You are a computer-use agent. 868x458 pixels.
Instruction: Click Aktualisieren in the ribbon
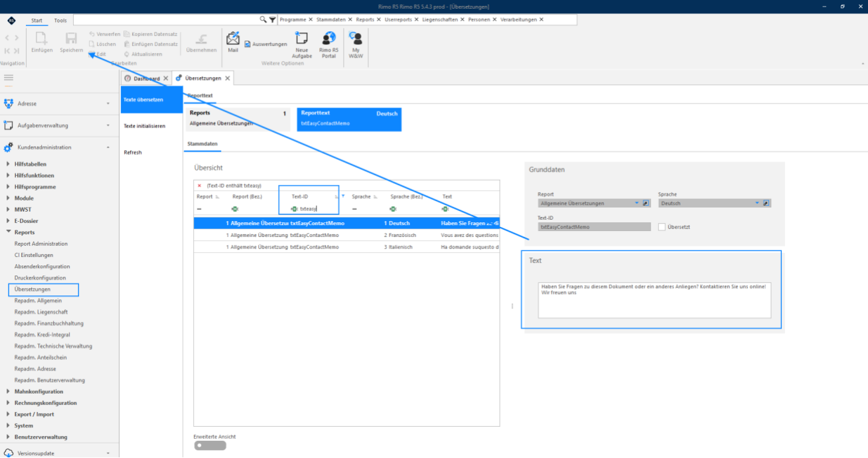143,54
